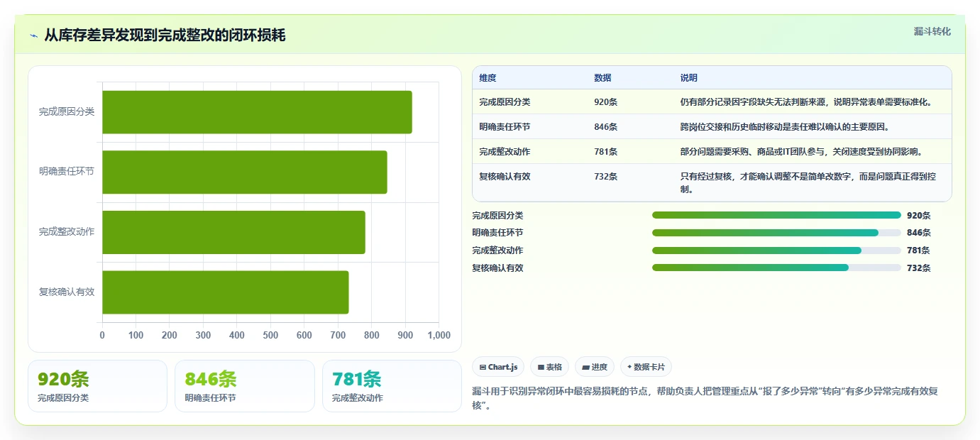980x440 pixels.
Task: Click the panel title 从库存差异发现到完成整改的闭环损耗
Action: tap(165, 35)
